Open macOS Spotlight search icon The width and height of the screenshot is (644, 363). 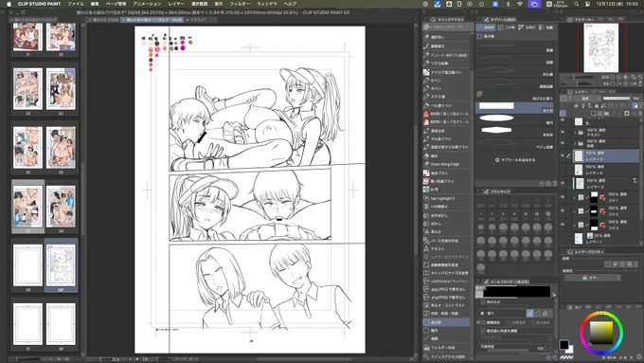576,4
